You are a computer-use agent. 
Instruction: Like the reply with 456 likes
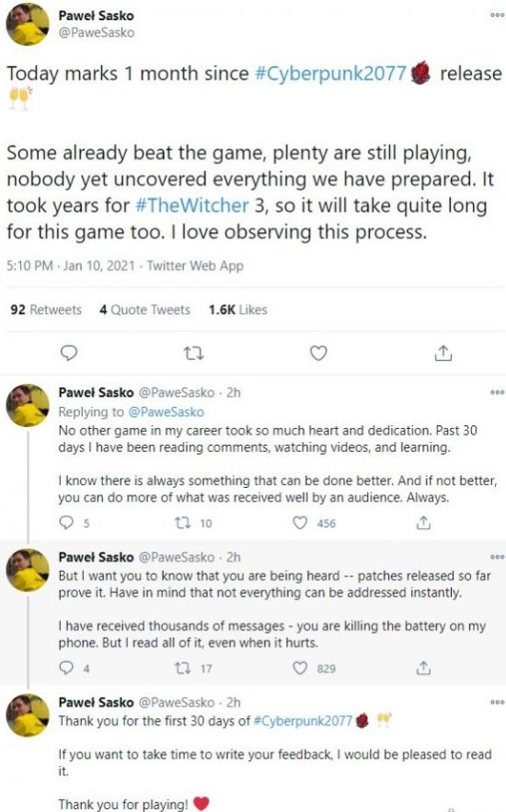point(300,523)
